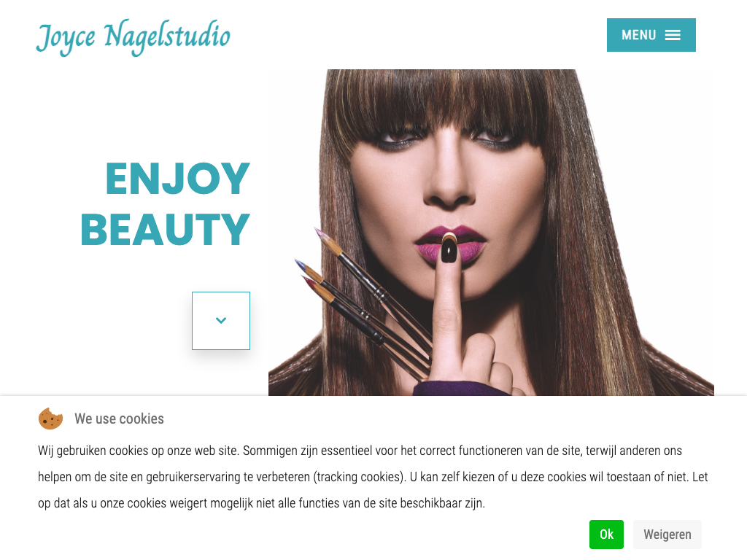This screenshot has height=560, width=747.
Task: Accept cookies with the green Ok button
Action: tap(606, 534)
